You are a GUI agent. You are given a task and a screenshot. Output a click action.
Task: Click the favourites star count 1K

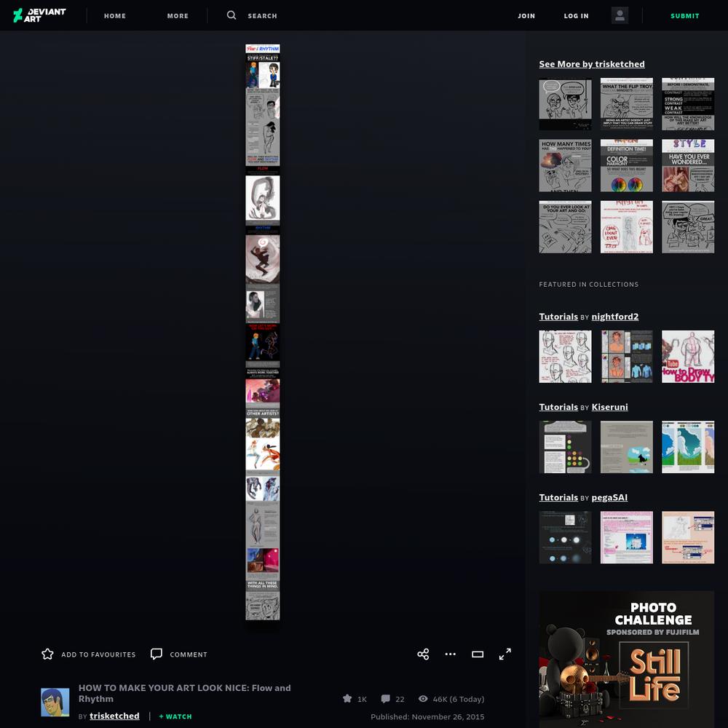[355, 699]
